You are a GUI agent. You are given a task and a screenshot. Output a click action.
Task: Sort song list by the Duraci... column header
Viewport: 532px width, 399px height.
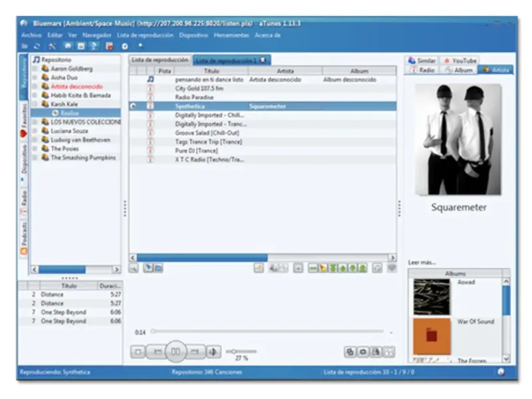tap(110, 286)
